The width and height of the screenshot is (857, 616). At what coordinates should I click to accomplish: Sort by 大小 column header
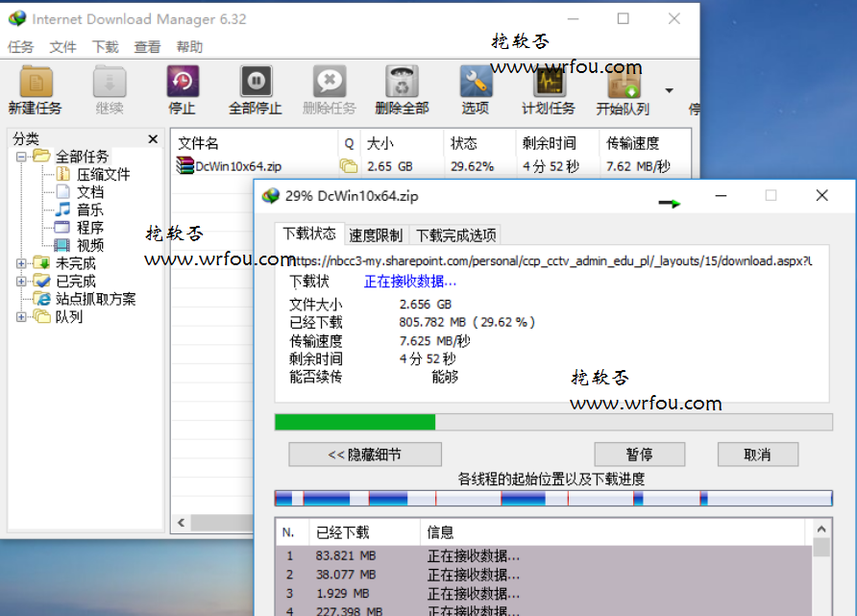(x=403, y=143)
